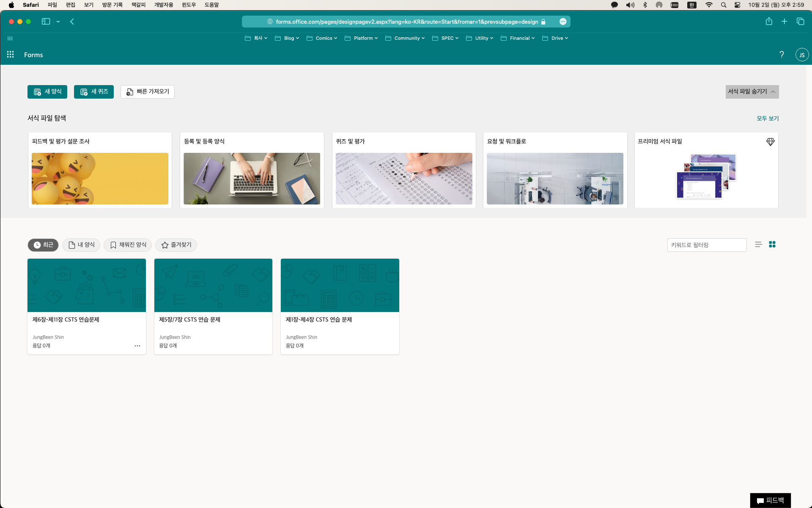This screenshot has width=812, height=508.
Task: Collapse templates with 서식 파일 숨기기
Action: (752, 92)
